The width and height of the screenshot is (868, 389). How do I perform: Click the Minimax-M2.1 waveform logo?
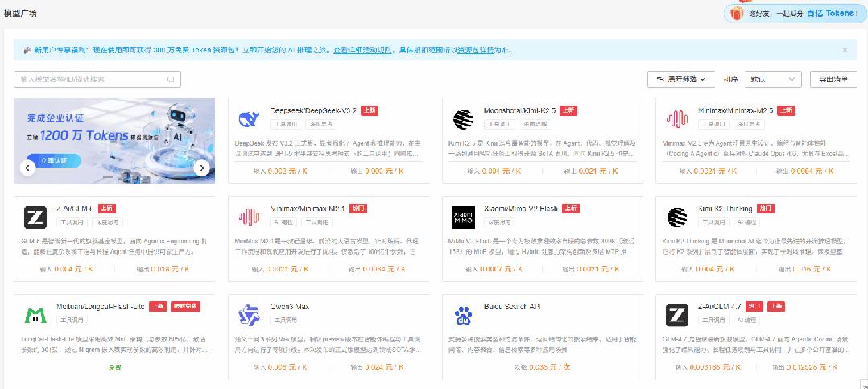(249, 217)
